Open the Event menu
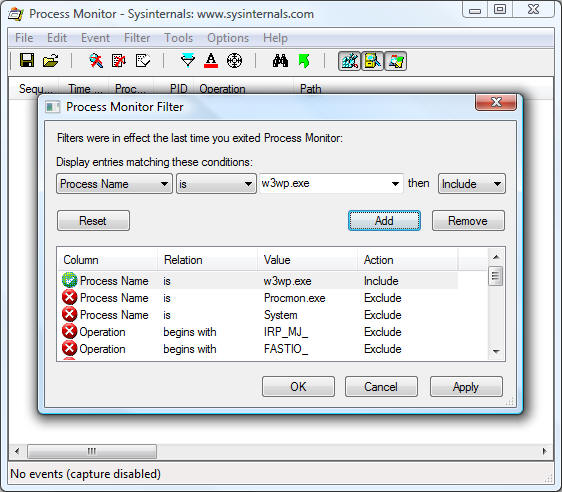 click(x=95, y=38)
